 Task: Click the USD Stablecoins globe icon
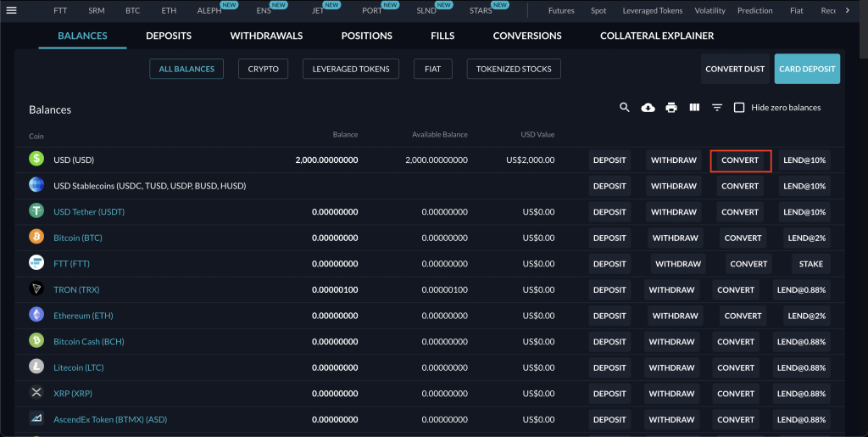pos(36,184)
